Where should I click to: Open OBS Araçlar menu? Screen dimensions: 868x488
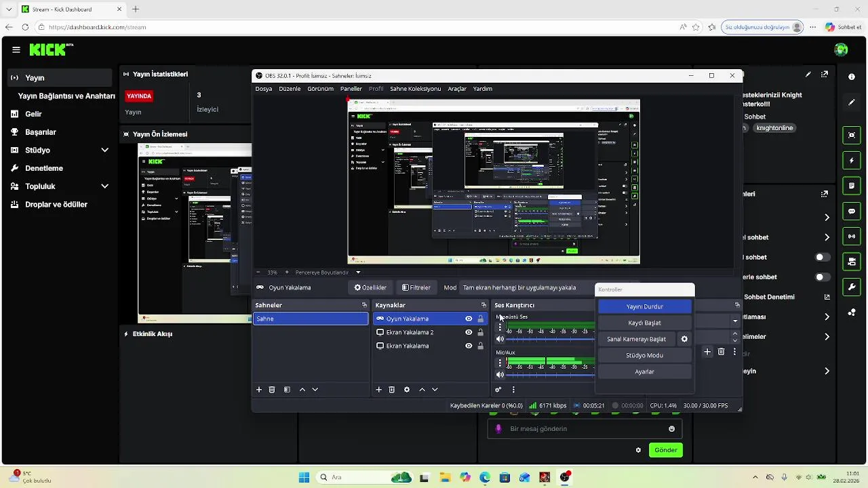click(457, 89)
